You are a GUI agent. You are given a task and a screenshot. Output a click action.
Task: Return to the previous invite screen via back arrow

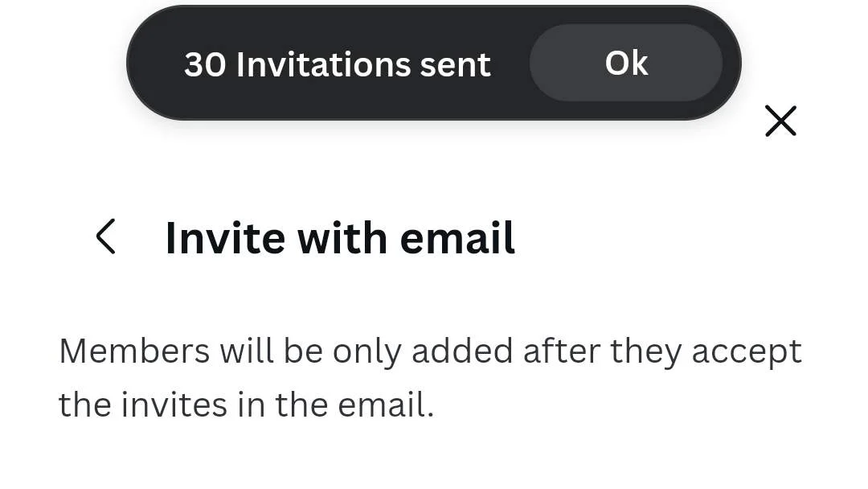point(106,236)
